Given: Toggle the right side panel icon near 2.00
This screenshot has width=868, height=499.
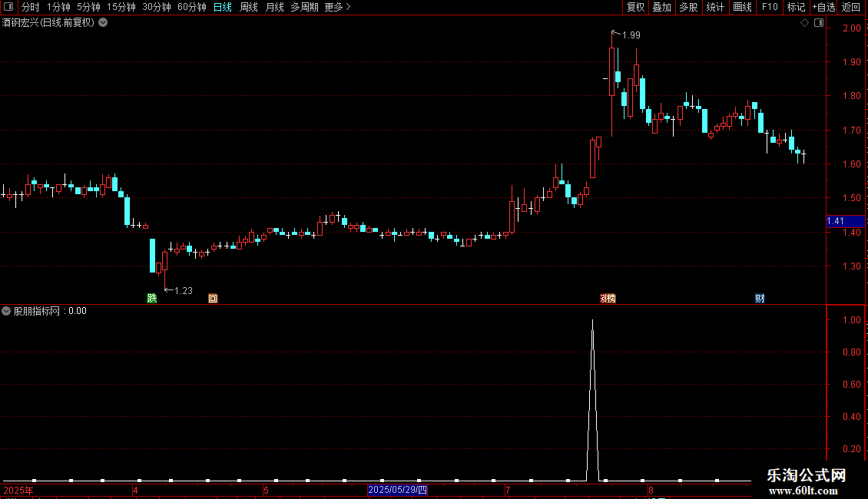Looking at the screenshot, I should pos(819,23).
